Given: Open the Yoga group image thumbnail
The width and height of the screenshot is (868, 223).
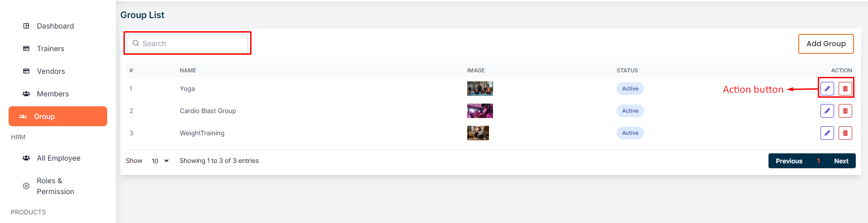Looking at the screenshot, I should 479,89.
